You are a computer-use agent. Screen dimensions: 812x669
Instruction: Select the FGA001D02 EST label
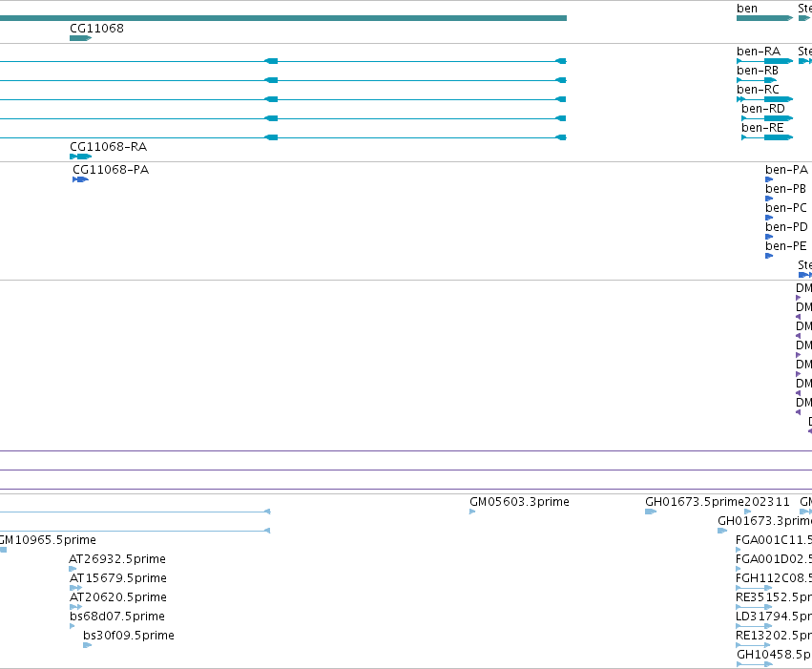pos(774,559)
